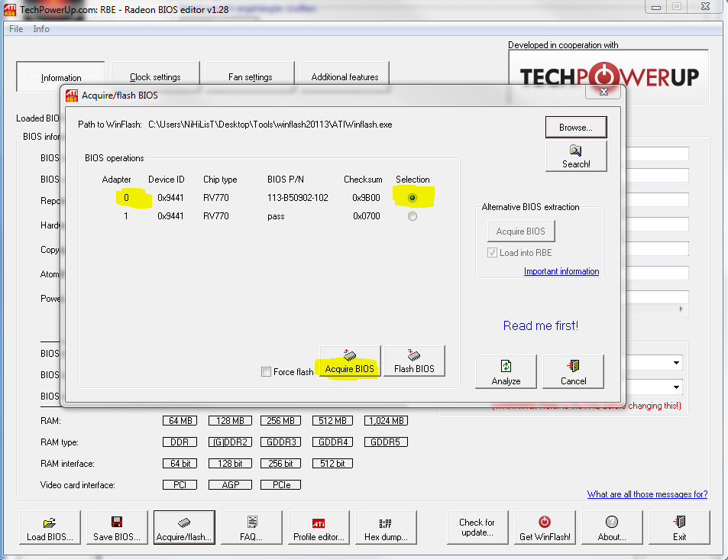Click the DDR RAM type indicator
This screenshot has width=728, height=560.
180,442
